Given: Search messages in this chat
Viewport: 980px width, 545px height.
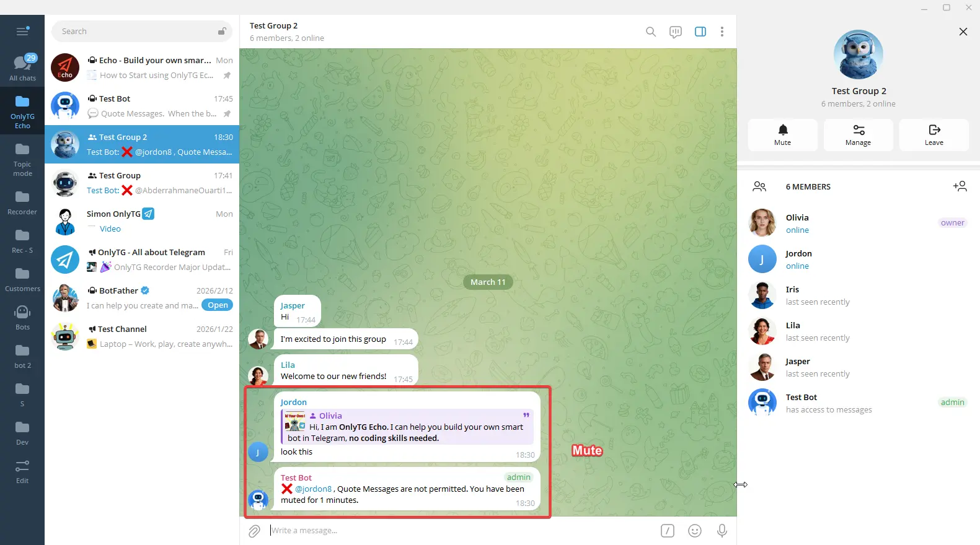Looking at the screenshot, I should click(x=650, y=32).
